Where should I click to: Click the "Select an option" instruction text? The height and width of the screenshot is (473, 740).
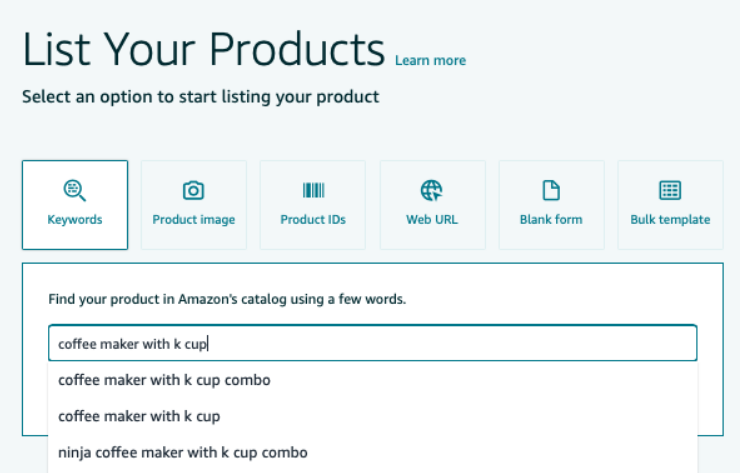[x=200, y=98]
